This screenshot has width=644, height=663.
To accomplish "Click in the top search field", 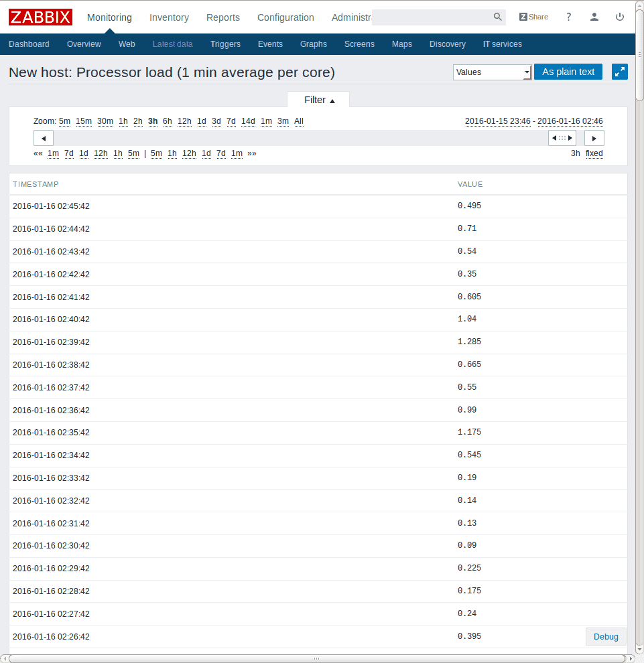I will (x=432, y=17).
